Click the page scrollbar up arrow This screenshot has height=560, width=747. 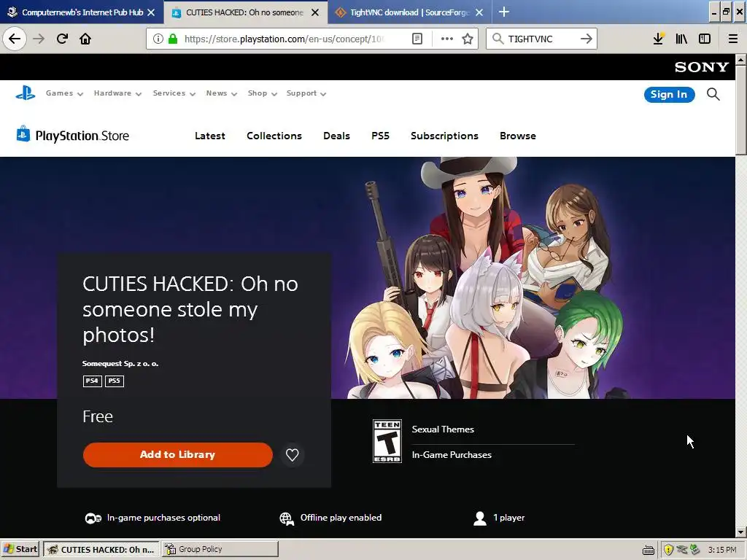(741, 60)
